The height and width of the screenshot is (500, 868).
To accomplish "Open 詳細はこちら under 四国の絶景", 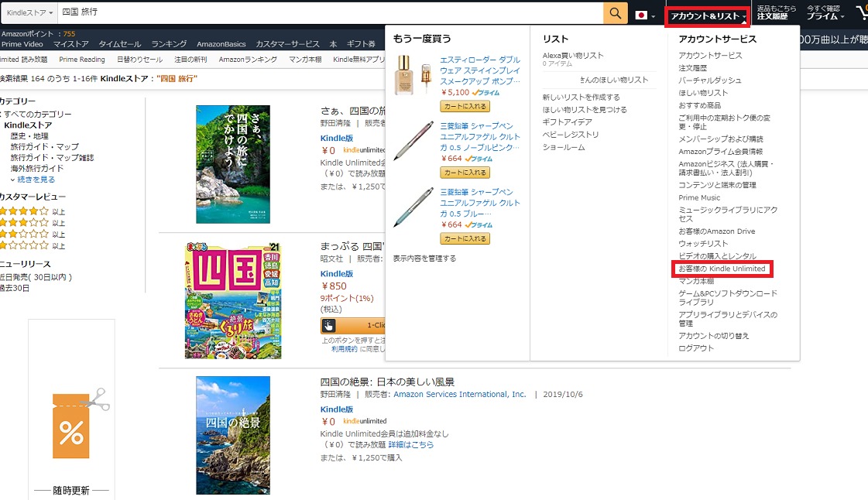I will pyautogui.click(x=410, y=445).
